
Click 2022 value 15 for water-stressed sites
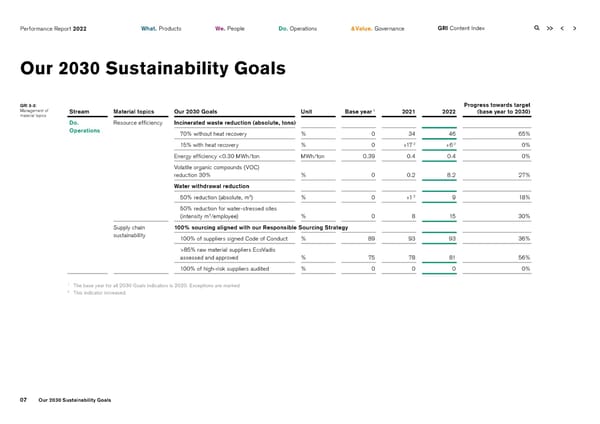453,216
